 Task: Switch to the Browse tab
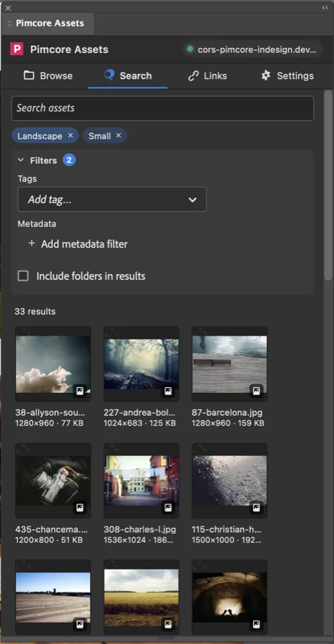[48, 76]
